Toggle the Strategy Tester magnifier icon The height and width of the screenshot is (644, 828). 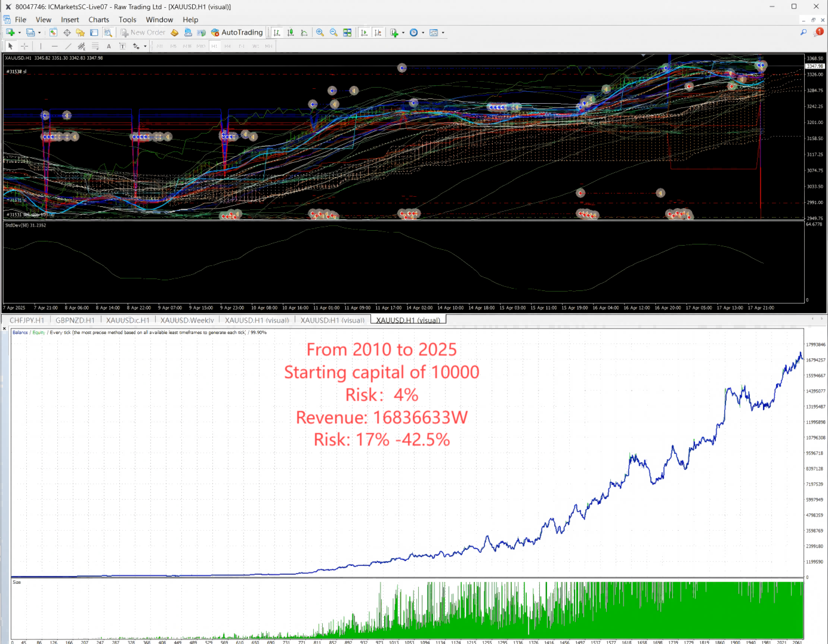point(107,33)
